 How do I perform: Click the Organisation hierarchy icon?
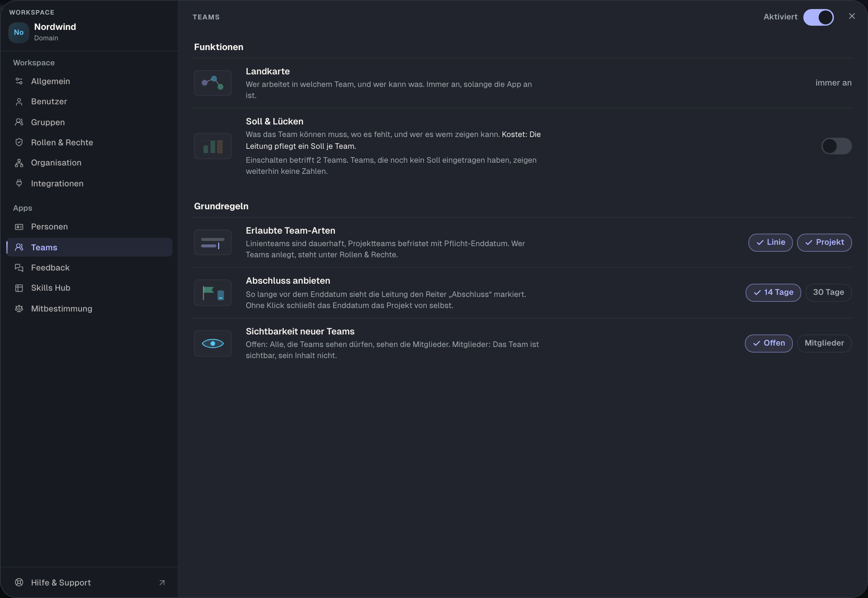19,163
